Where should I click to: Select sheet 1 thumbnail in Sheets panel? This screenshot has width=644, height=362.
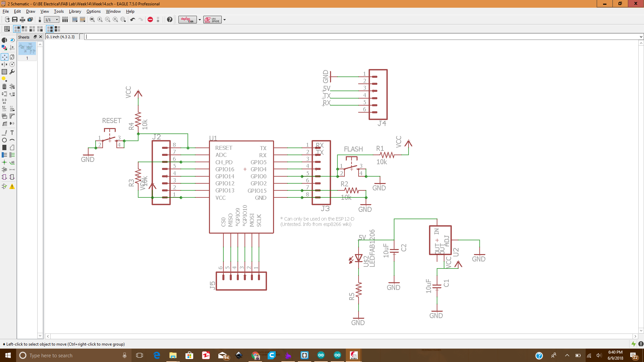point(27,49)
